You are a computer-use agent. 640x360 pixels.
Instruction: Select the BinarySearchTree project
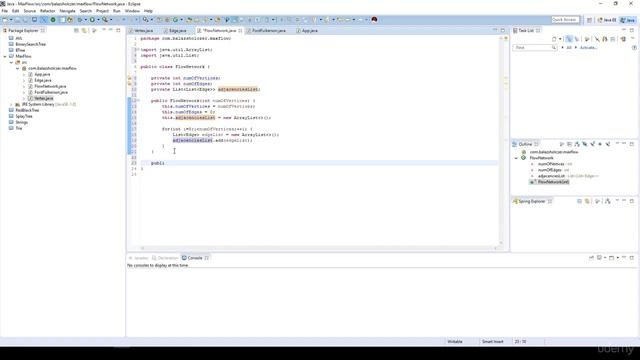30,44
